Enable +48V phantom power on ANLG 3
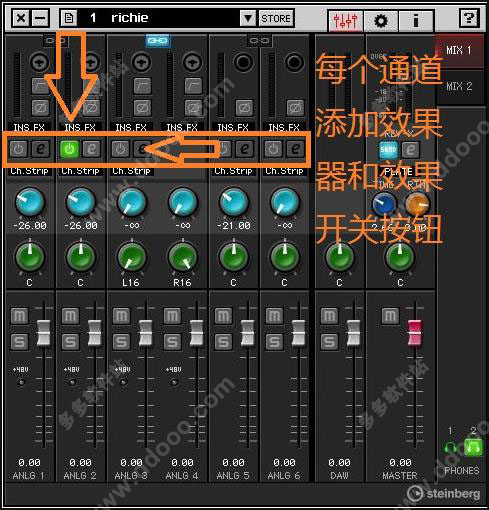The width and height of the screenshot is (489, 510). pyautogui.click(x=123, y=382)
